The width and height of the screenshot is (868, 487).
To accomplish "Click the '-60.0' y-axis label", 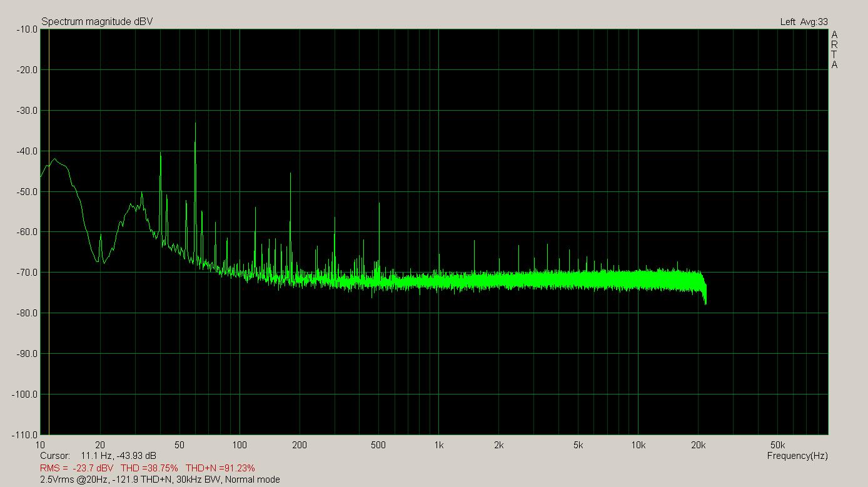I will click(26, 231).
